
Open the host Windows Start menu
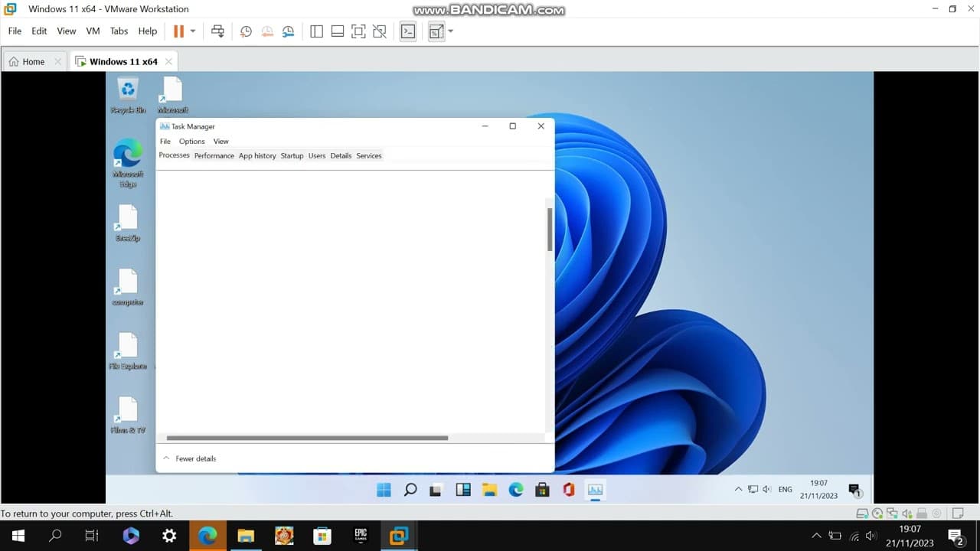[x=18, y=536]
